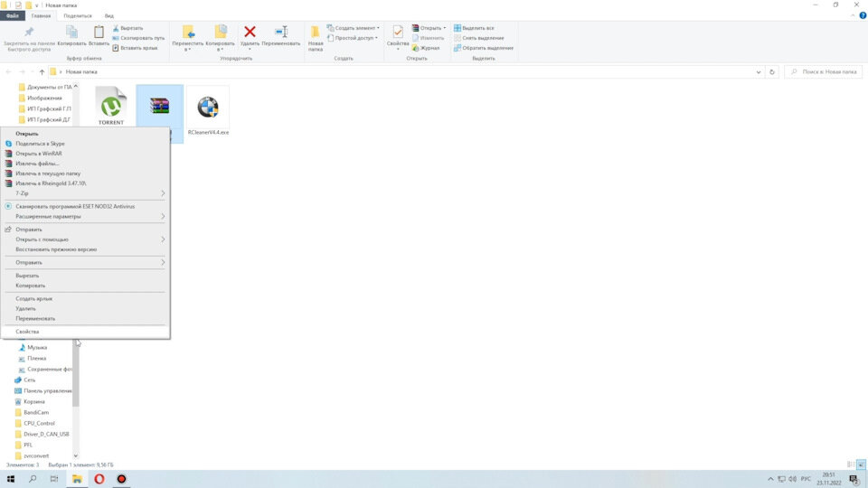
Task: Scan with ESET NOD32 Antivirus
Action: click(x=85, y=206)
